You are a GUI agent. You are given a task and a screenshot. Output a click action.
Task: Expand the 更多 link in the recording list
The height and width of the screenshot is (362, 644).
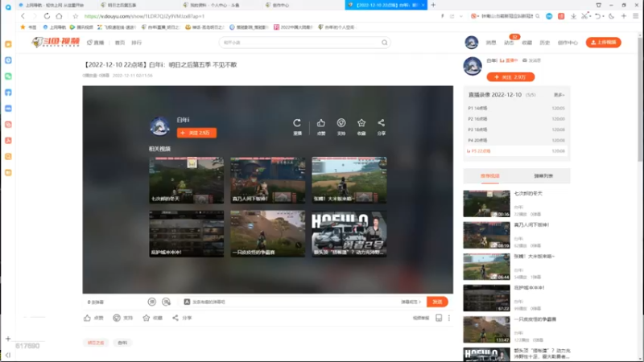(x=559, y=95)
